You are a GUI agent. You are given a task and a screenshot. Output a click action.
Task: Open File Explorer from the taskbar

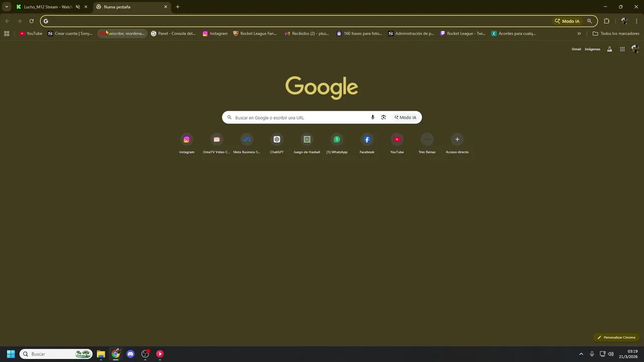coord(101,354)
